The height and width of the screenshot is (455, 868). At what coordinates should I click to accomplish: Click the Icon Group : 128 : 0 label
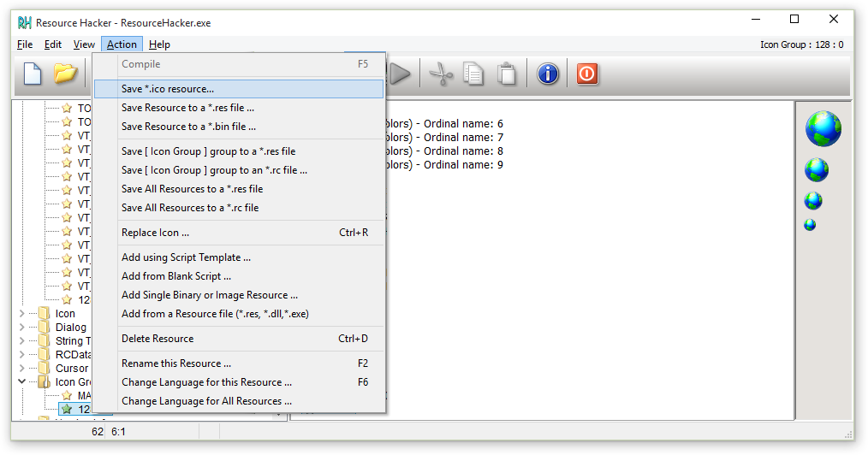(x=801, y=44)
